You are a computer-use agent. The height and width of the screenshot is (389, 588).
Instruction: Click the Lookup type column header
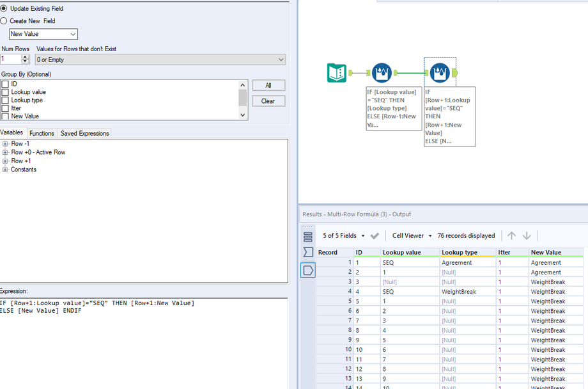pyautogui.click(x=468, y=253)
